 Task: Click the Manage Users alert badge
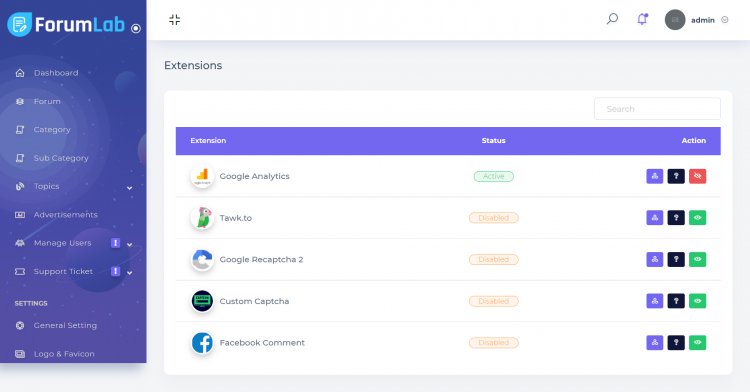click(115, 243)
